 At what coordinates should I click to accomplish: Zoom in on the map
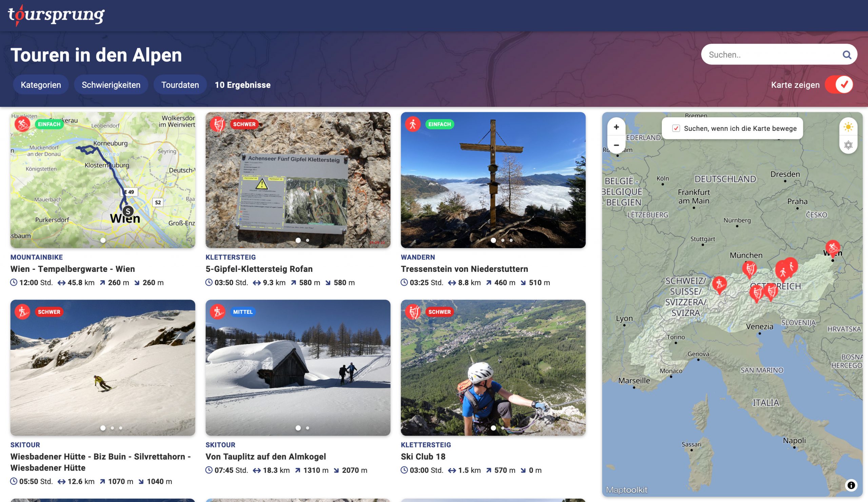616,127
